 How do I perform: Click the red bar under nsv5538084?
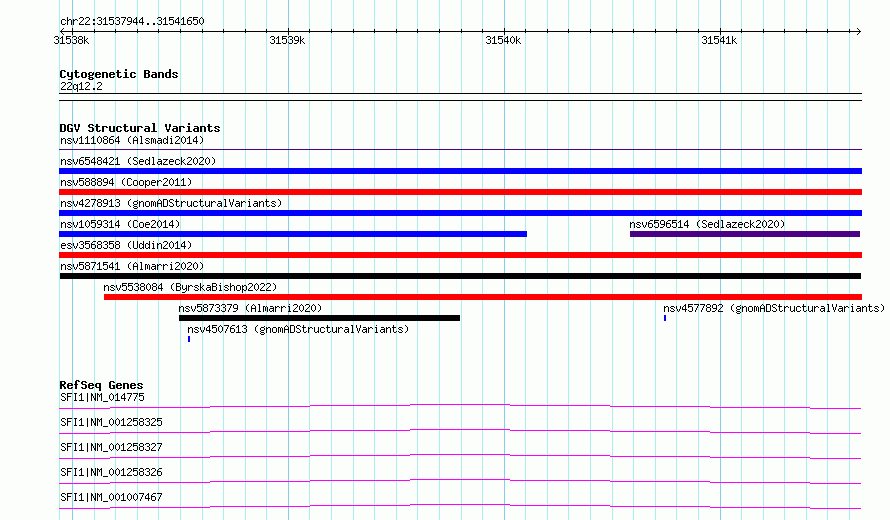[x=483, y=297]
